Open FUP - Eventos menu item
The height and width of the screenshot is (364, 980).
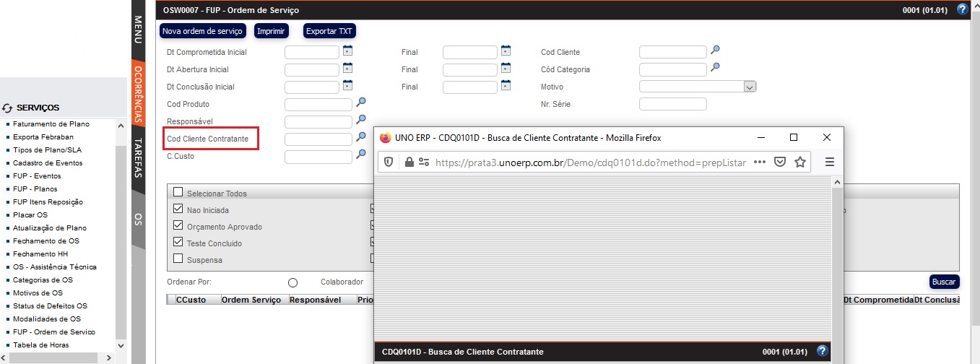coord(37,175)
